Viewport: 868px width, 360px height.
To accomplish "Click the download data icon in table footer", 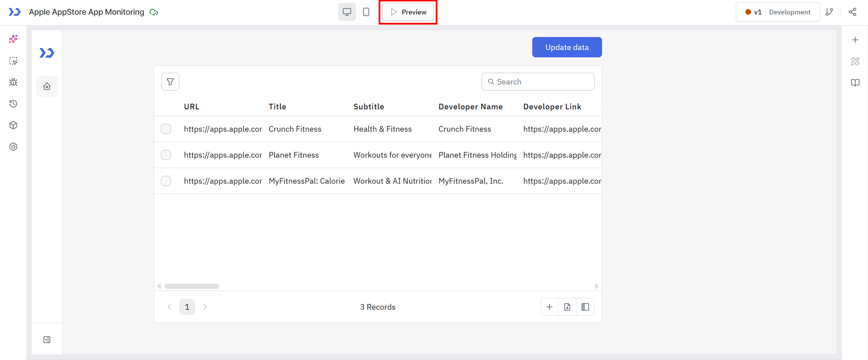I will (x=567, y=307).
